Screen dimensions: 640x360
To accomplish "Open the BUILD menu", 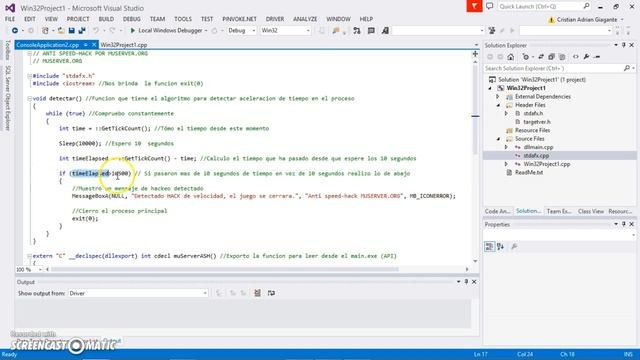I will [106, 19].
